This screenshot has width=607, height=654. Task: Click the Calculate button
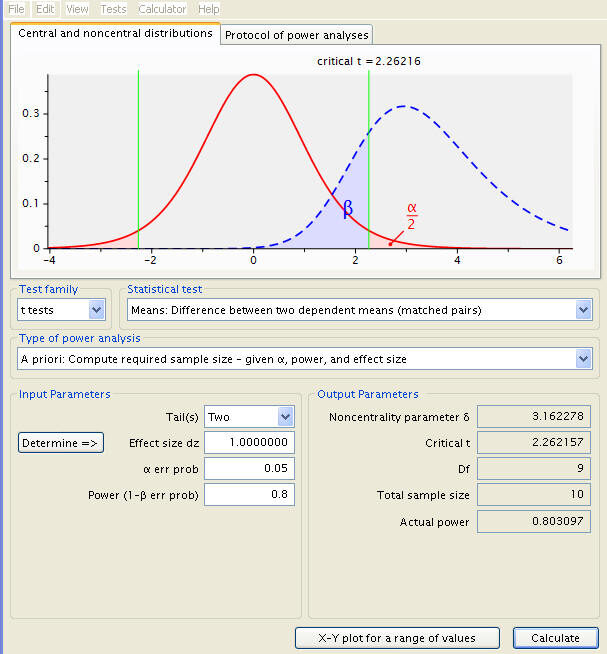point(555,638)
